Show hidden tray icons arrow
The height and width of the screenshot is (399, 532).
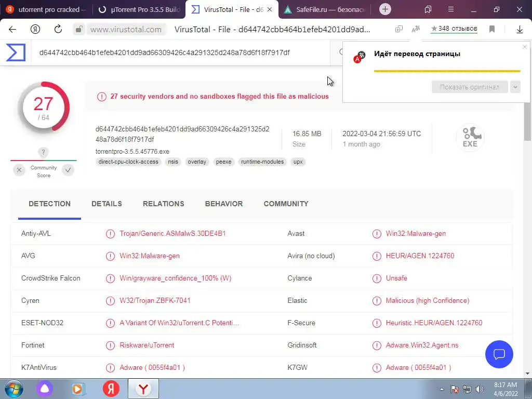coord(442,389)
